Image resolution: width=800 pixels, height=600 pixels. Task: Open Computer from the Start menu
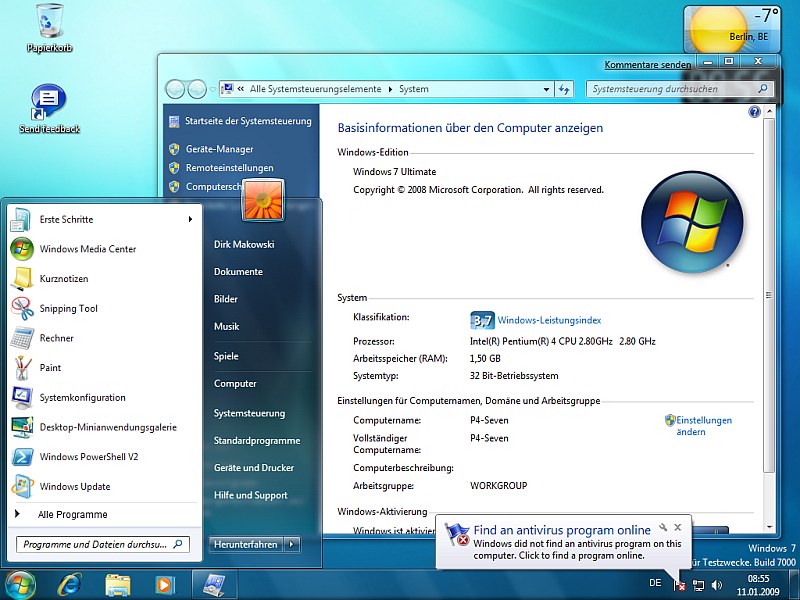[235, 384]
